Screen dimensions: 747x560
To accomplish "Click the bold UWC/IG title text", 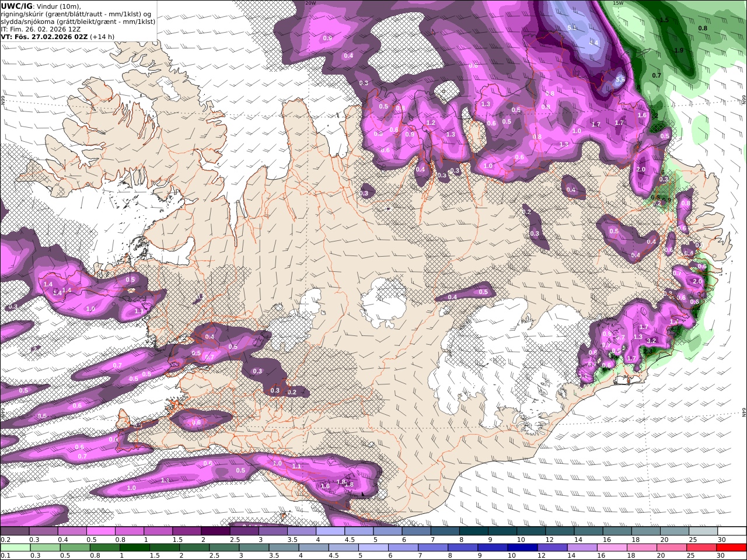I will 17,6.
